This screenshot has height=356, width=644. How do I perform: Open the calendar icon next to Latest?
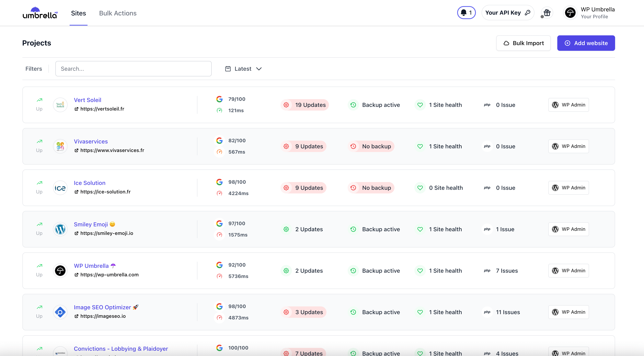click(228, 69)
